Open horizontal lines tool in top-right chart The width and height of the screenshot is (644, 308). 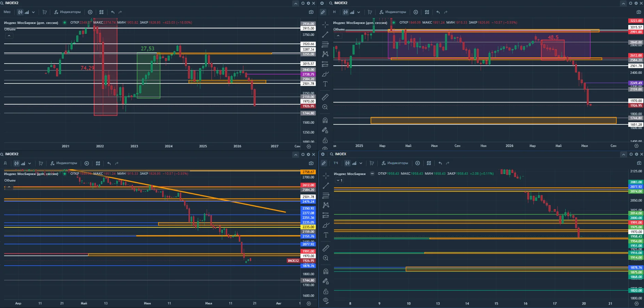325,44
